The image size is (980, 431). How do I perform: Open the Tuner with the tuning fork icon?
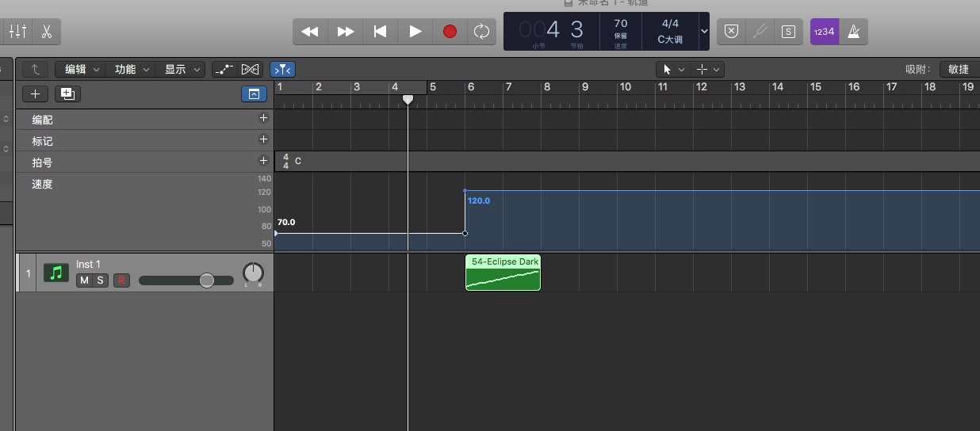(760, 32)
